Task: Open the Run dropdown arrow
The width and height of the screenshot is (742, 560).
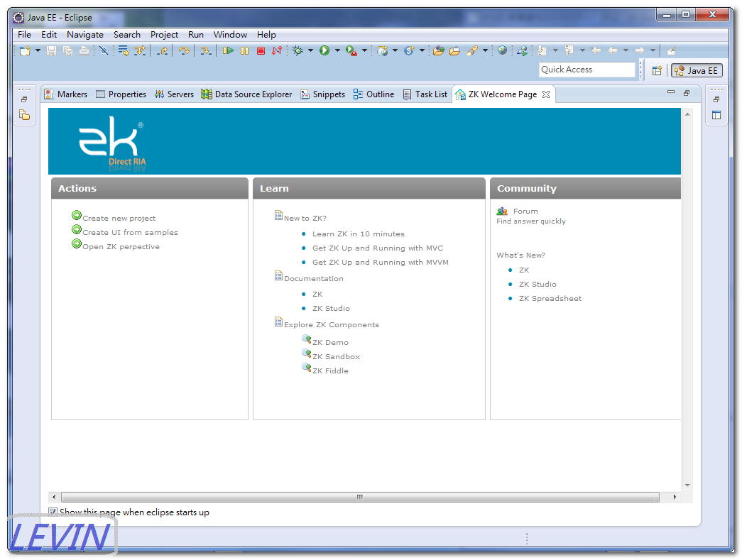Action: coord(337,50)
